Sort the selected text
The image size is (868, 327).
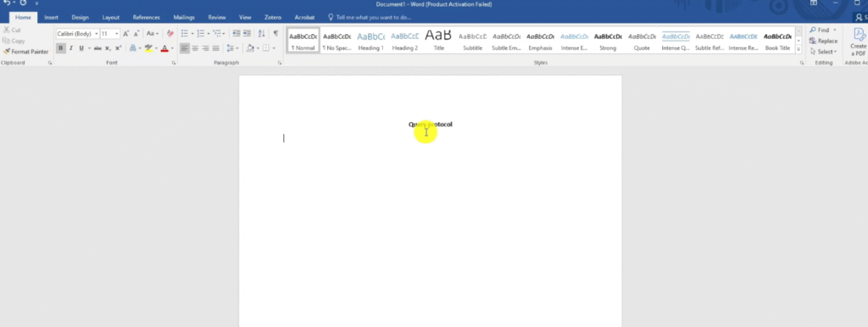click(x=261, y=34)
